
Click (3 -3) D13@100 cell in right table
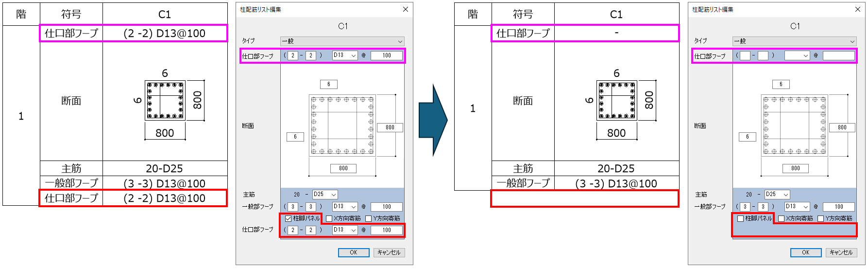point(617,183)
